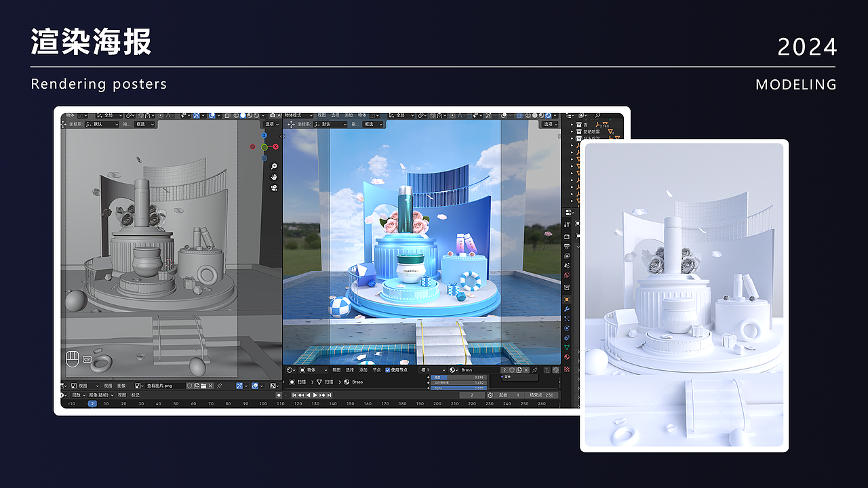Click Brass in the node breadcrumb path
The height and width of the screenshot is (488, 868).
(357, 382)
